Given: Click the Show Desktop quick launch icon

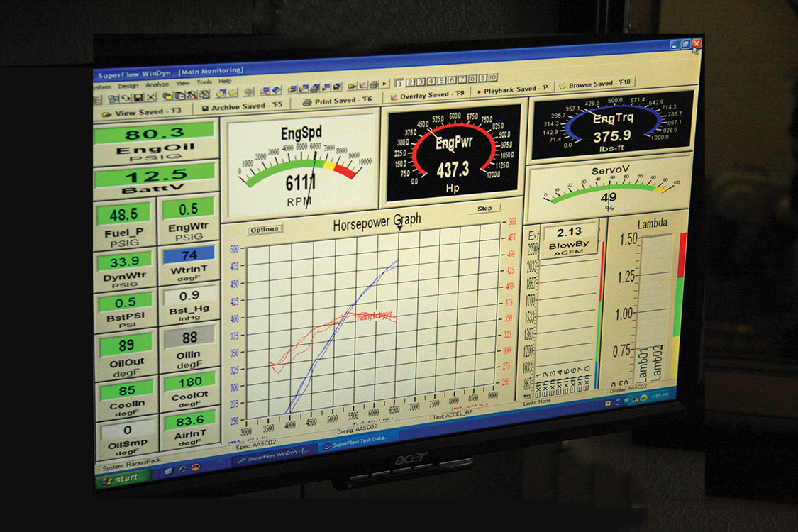Looking at the screenshot, I should click(168, 471).
